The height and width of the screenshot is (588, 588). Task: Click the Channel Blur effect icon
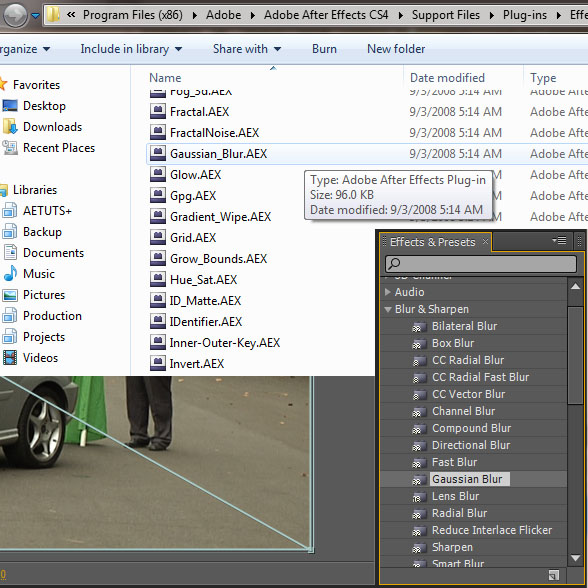point(419,412)
